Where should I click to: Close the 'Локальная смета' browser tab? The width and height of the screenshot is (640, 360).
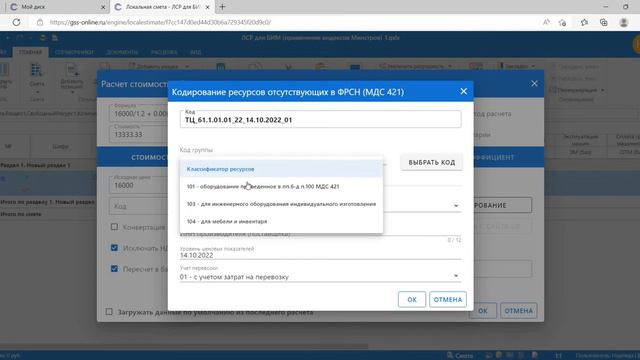click(207, 7)
